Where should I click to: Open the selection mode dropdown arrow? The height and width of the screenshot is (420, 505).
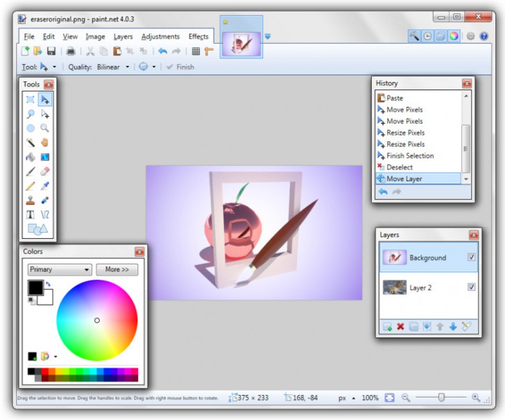pos(154,67)
